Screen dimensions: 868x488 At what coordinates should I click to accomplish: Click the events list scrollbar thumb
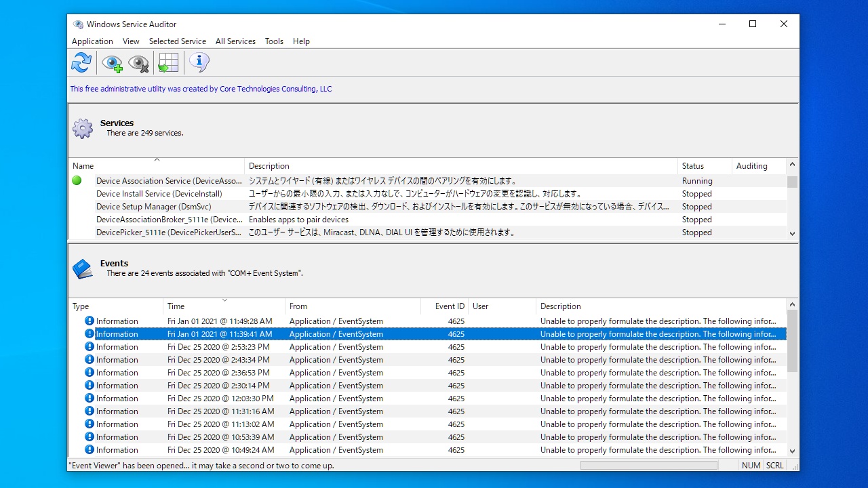[x=792, y=342]
